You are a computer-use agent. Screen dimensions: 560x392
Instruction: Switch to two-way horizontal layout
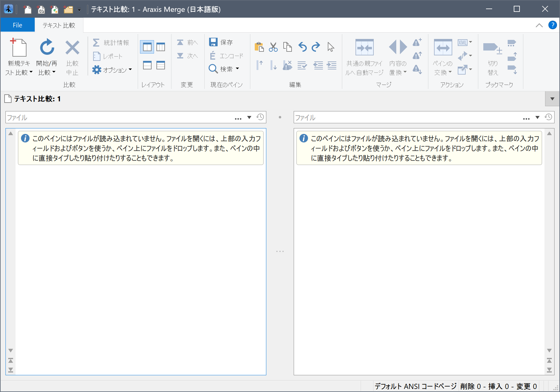[147, 65]
